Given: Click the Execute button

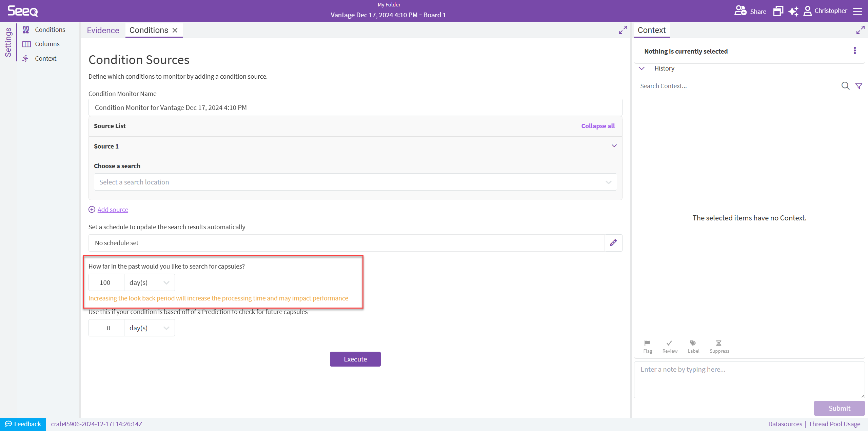Looking at the screenshot, I should pos(355,359).
